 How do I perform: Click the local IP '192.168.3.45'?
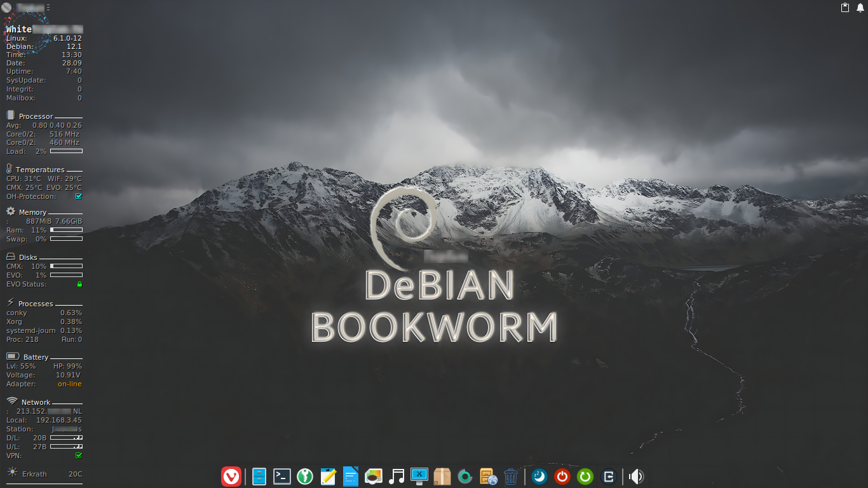59,420
